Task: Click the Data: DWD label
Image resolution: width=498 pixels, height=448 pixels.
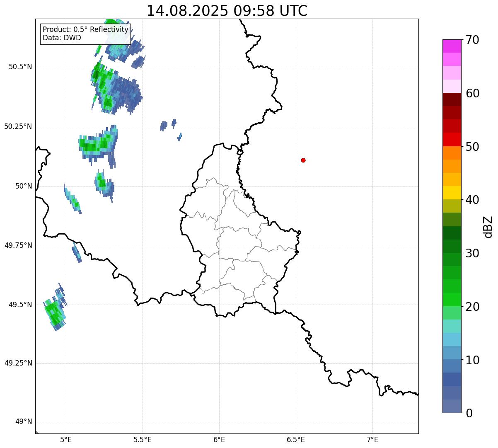Action: (x=62, y=38)
